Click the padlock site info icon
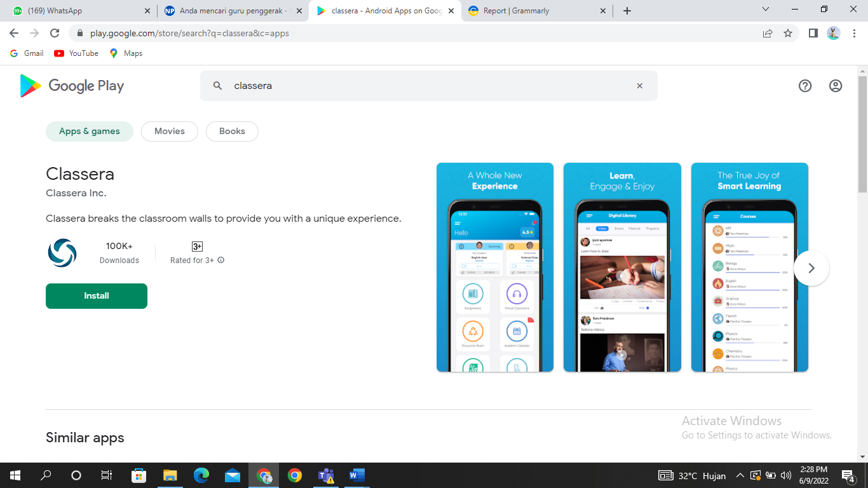The width and height of the screenshot is (868, 488). (x=80, y=33)
